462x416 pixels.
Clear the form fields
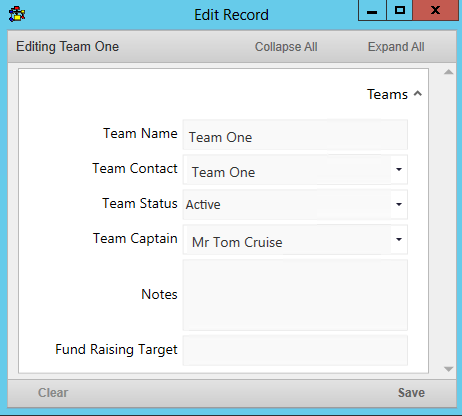[53, 393]
